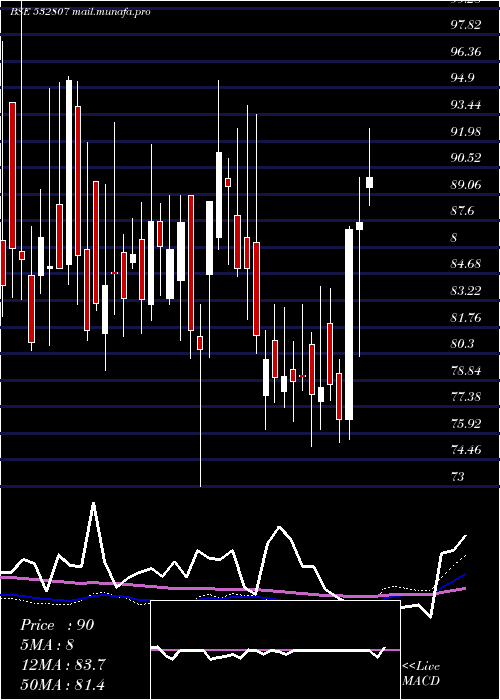Screen dimensions: 500x700
Task: Click the 83.22 axis label
Action: [x=466, y=291]
